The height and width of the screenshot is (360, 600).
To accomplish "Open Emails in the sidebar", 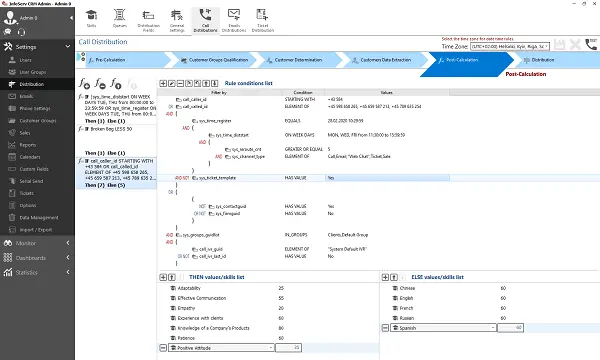I will 37,96.
